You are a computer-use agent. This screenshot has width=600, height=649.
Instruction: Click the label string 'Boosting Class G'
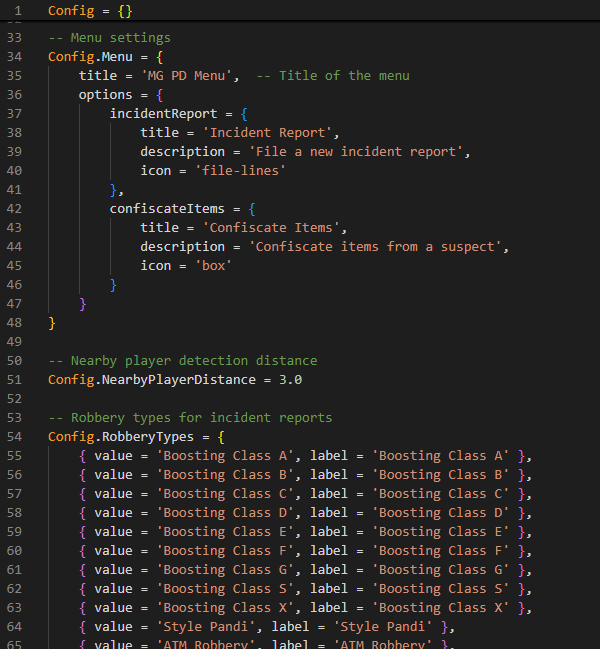tap(441, 570)
